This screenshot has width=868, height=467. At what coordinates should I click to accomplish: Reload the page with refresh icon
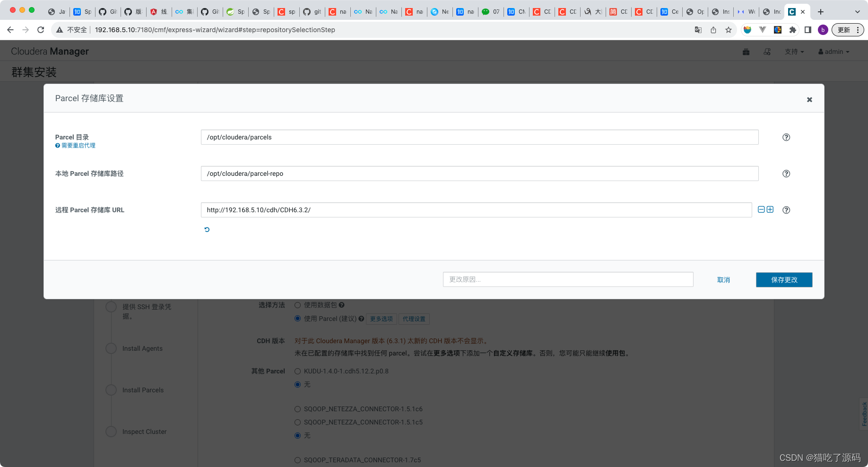[41, 30]
